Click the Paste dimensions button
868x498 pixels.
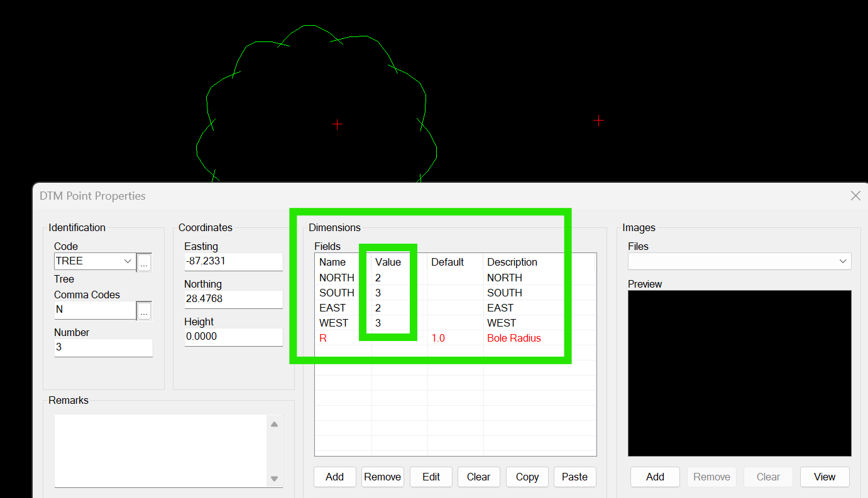click(x=574, y=477)
